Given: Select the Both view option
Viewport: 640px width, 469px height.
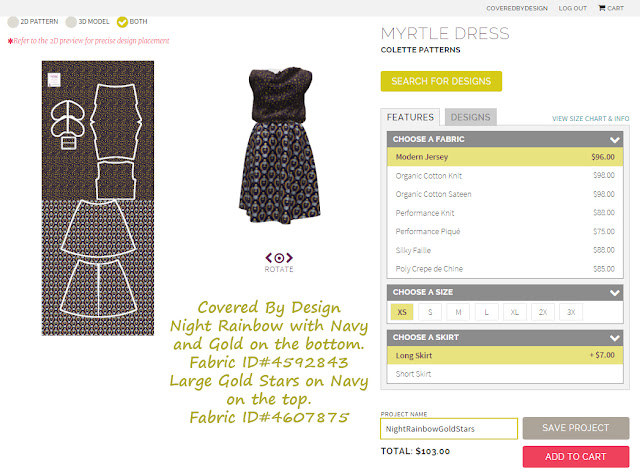Looking at the screenshot, I should (122, 22).
